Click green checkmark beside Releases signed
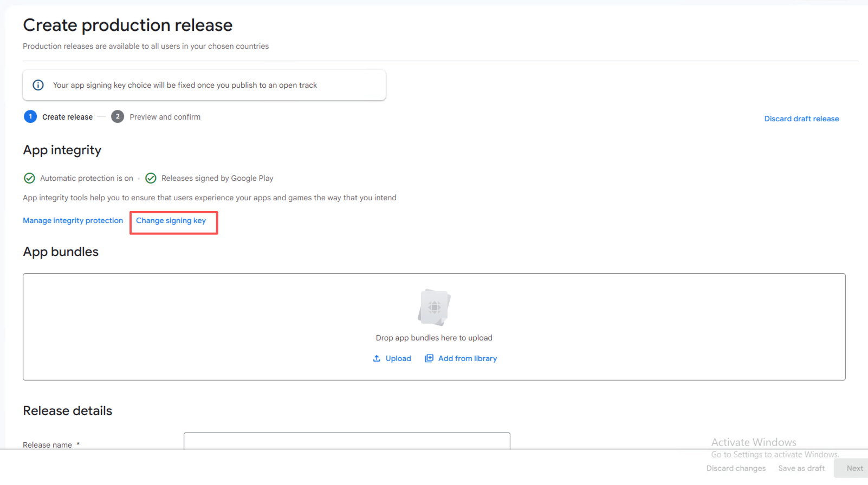This screenshot has width=868, height=485. coord(151,178)
